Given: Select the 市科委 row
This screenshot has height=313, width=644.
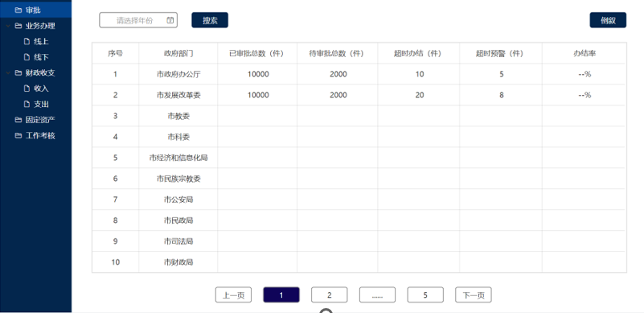Looking at the screenshot, I should [359, 137].
